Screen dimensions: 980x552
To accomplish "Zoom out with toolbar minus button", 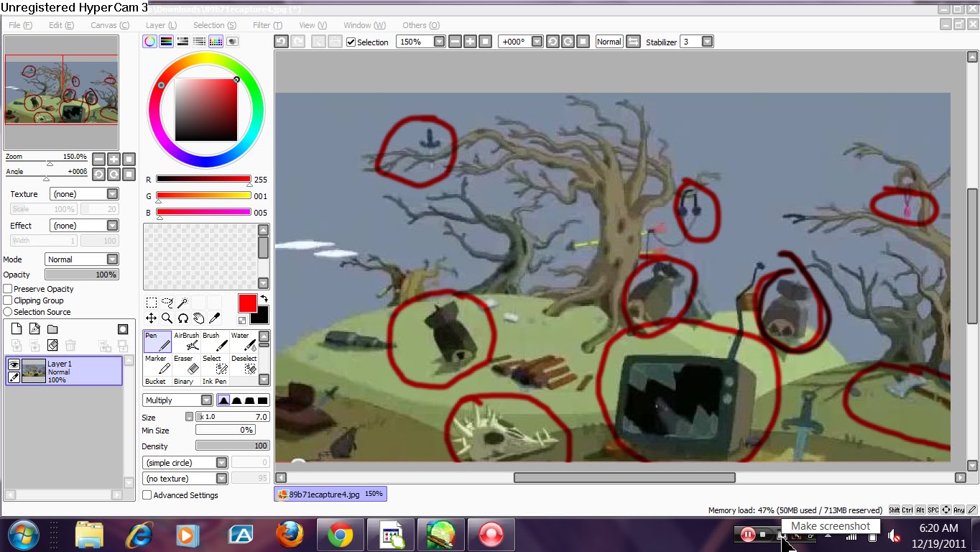I will [455, 42].
